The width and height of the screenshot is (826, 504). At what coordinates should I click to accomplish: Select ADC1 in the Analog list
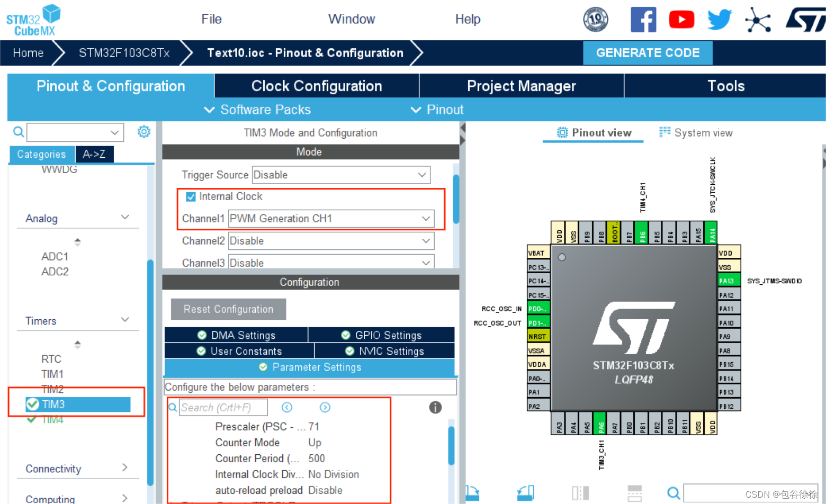coord(55,256)
